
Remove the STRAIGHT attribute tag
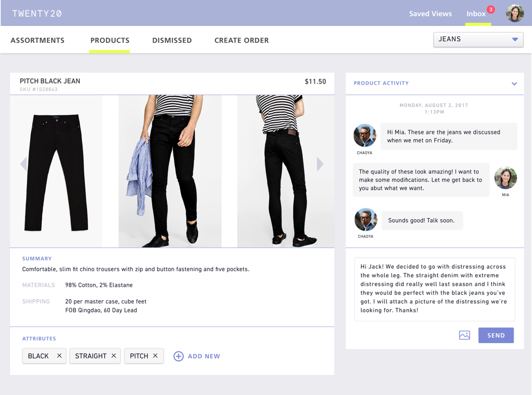click(x=114, y=355)
